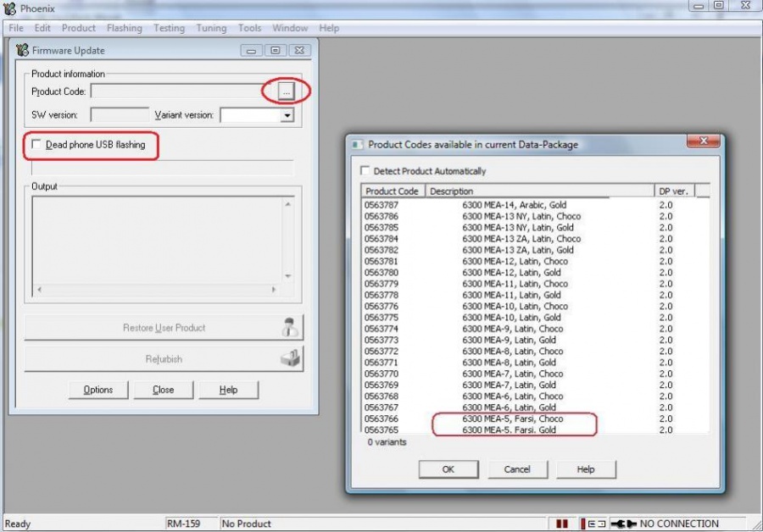Select product code 0563774 row
This screenshot has width=763, height=532.
coord(535,329)
